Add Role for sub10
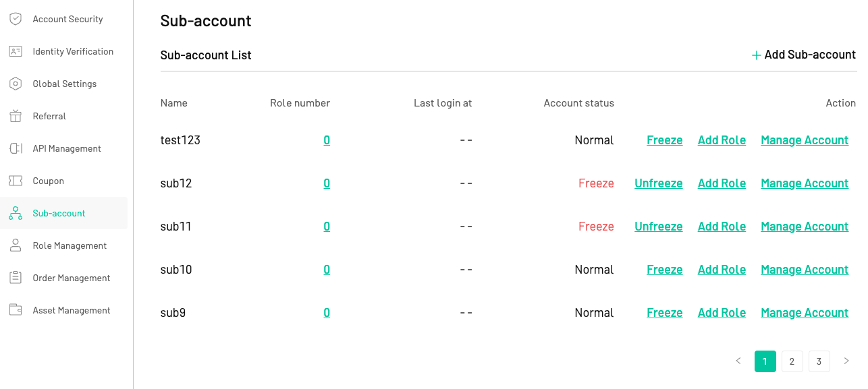The height and width of the screenshot is (389, 868). point(722,270)
